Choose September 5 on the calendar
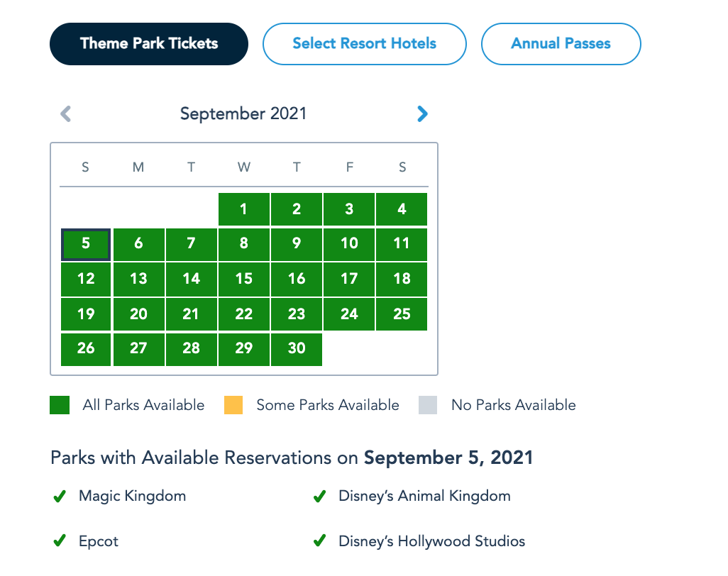 [86, 244]
